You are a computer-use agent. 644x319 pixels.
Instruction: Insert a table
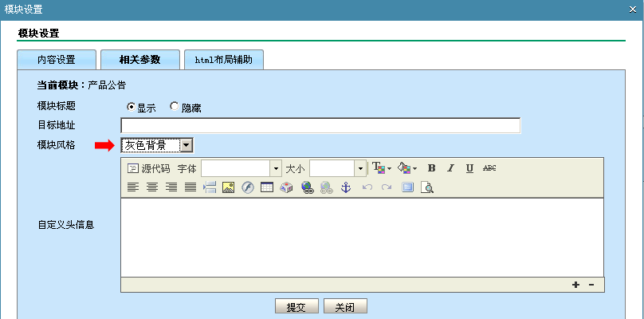tap(267, 187)
